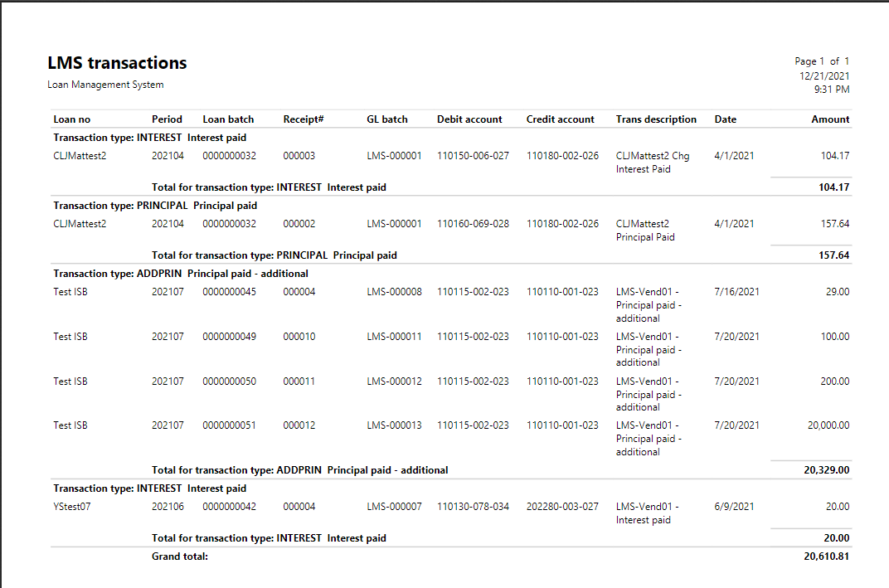
Task: Click the LMS transactions report title
Action: point(117,62)
